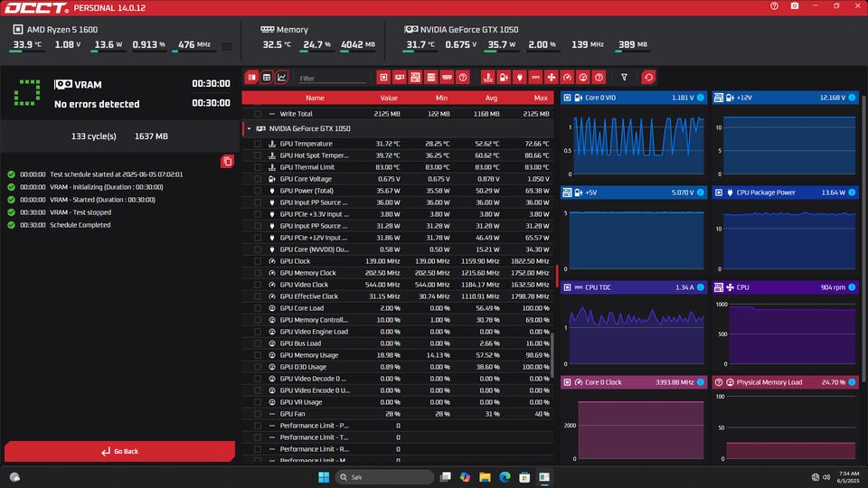Screen dimensions: 868x488
Task: Click the sensor table vertical scrollbar
Action: pos(552,354)
